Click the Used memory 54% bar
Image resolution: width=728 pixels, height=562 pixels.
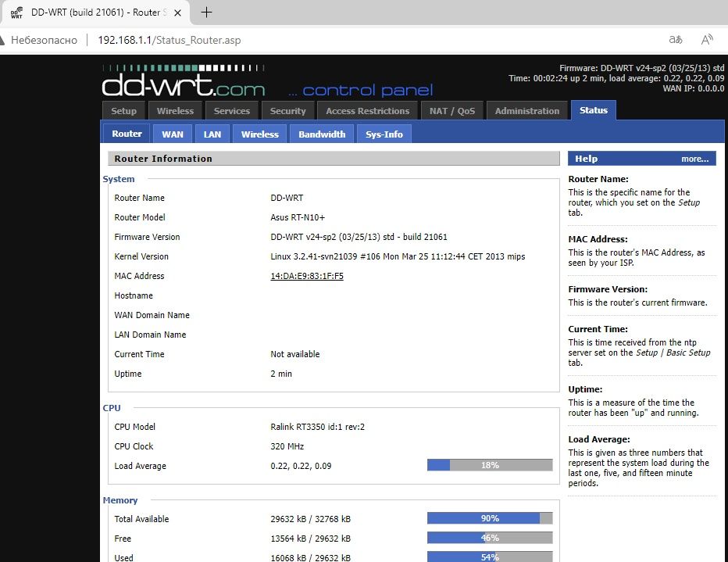(490, 557)
